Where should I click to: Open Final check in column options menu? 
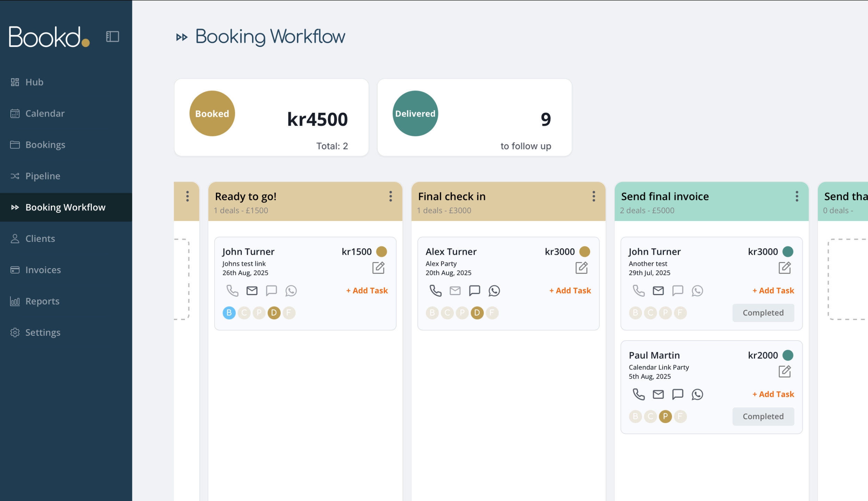(593, 196)
